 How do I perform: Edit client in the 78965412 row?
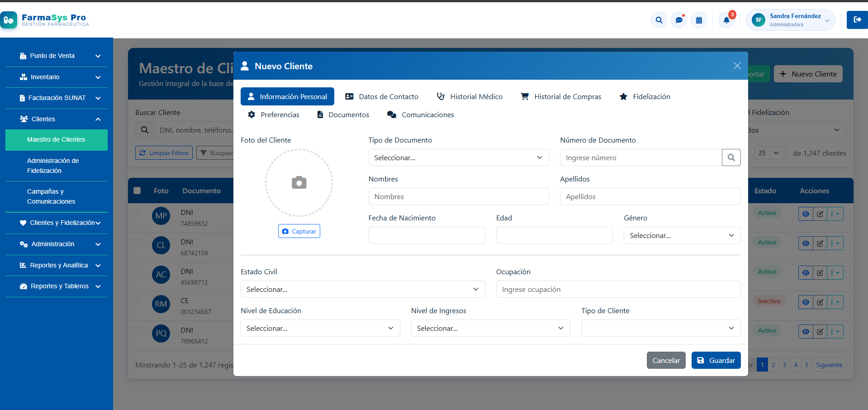click(820, 332)
